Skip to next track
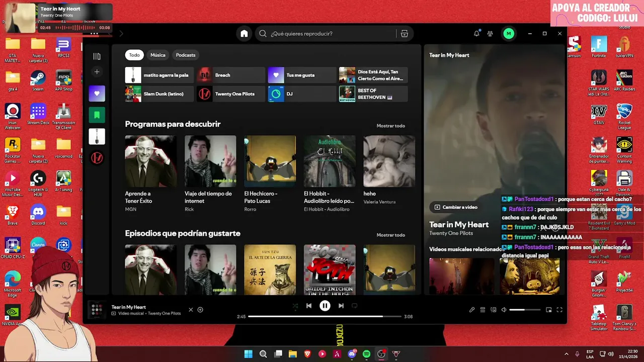This screenshot has height=362, width=644. 341,306
